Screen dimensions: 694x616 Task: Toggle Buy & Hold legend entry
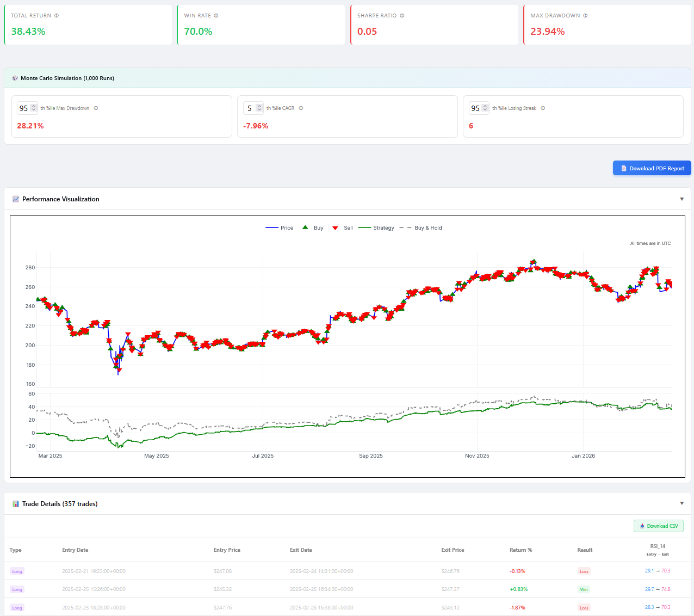coord(421,228)
